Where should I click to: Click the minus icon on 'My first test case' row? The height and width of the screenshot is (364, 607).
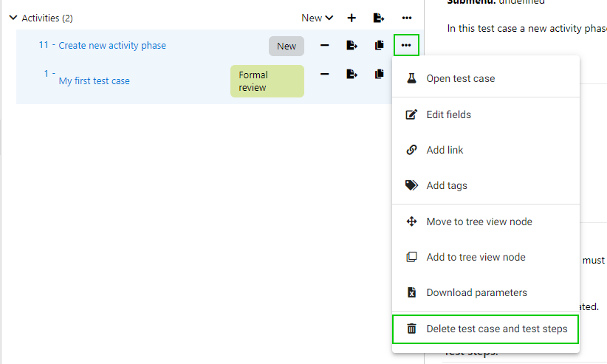click(324, 74)
